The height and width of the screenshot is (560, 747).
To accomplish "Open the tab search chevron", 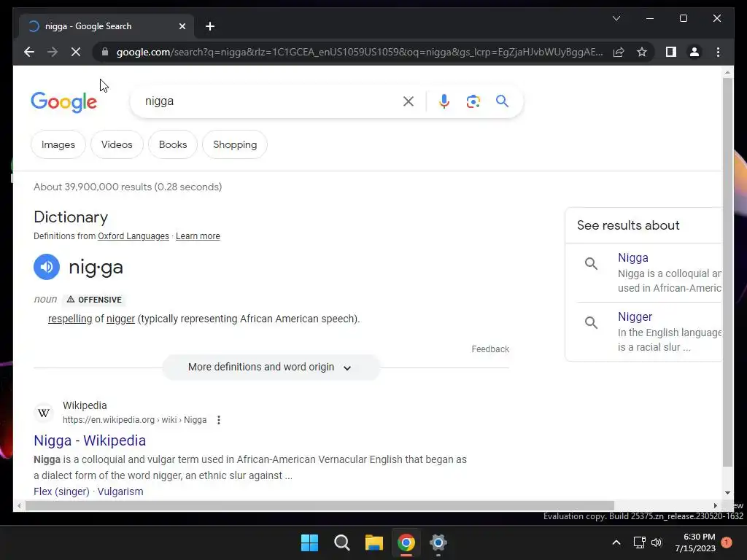I will pyautogui.click(x=616, y=18).
